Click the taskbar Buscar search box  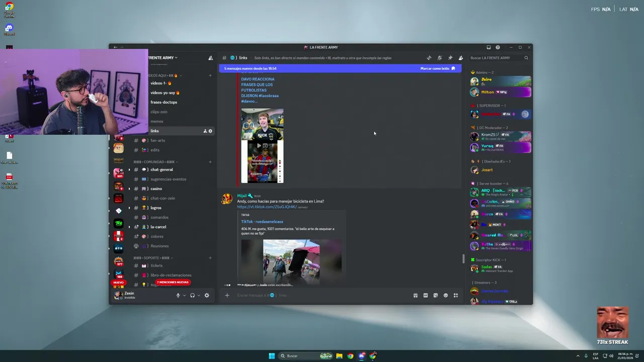point(306,356)
